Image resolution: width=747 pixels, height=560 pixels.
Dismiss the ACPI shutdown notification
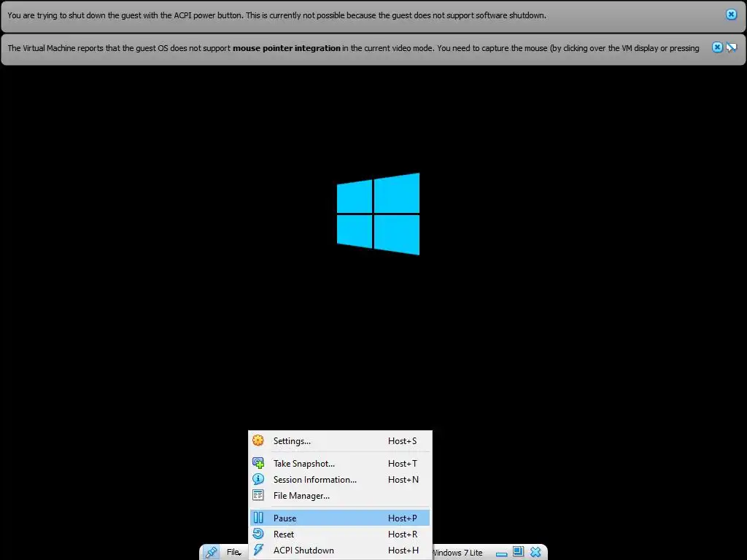click(x=731, y=15)
